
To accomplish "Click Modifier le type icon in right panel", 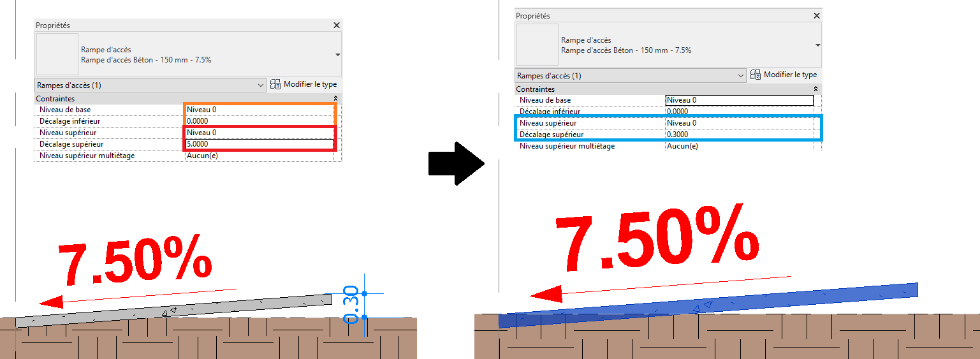I will (756, 75).
